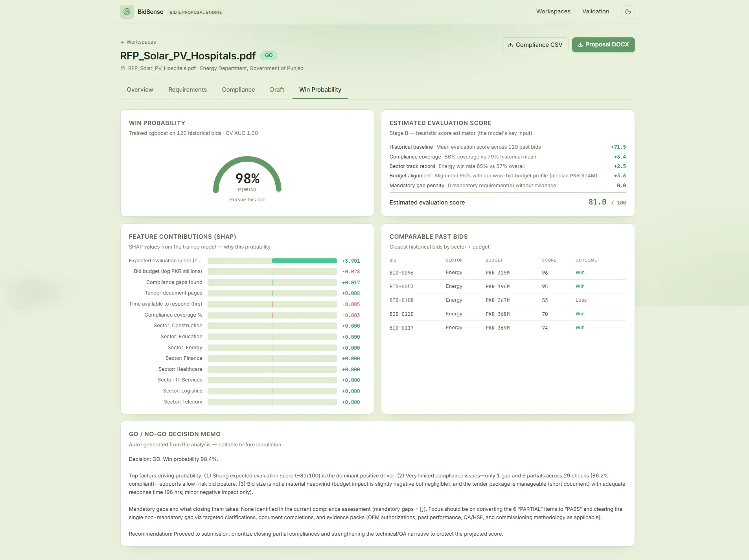This screenshot has height=560, width=749.
Task: Click budget PKR 368M for BID-0120
Action: [497, 314]
